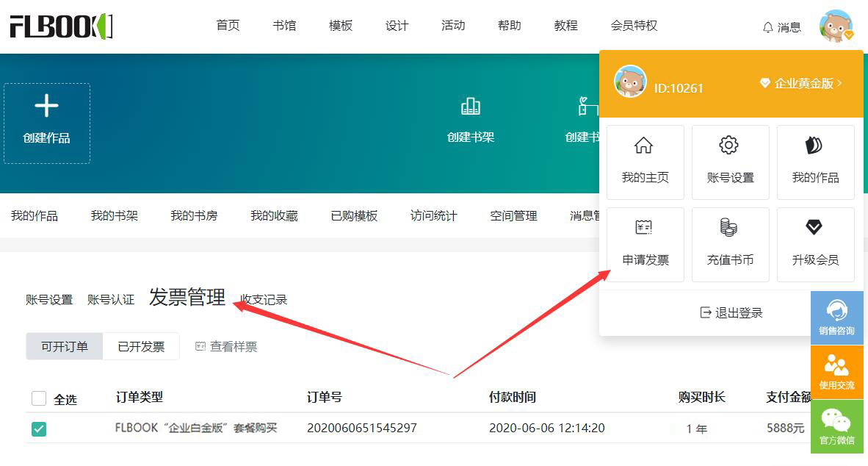The height and width of the screenshot is (466, 868).
Task: Select the 可开订单 tab
Action: (64, 346)
